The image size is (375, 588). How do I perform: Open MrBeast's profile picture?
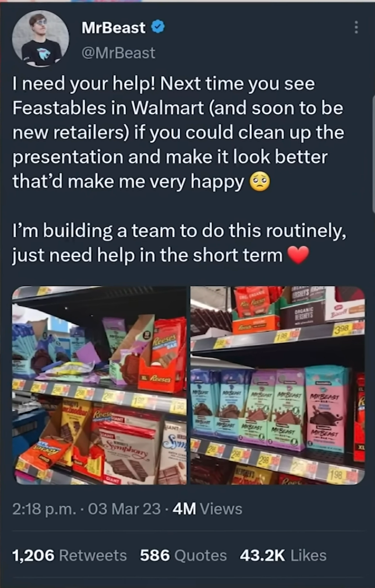click(40, 39)
